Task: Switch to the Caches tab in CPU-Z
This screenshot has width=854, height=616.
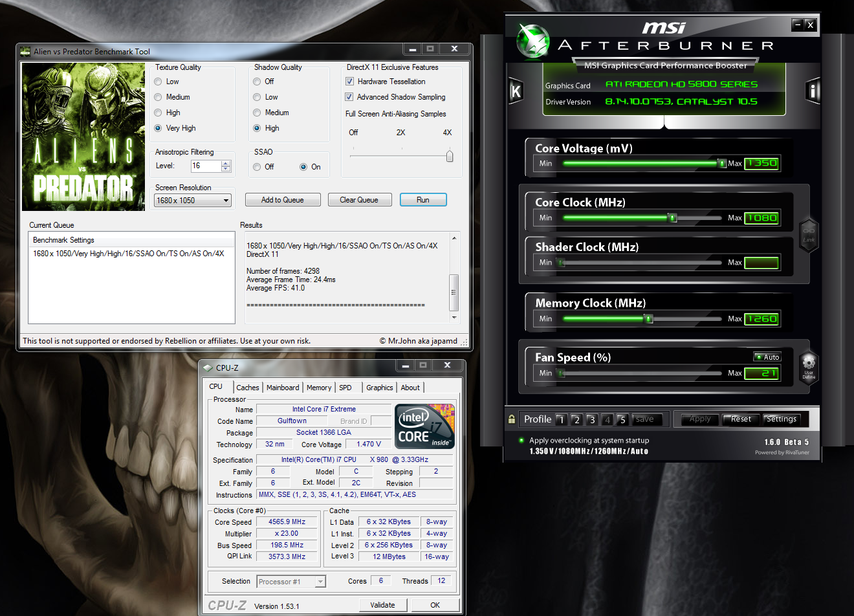Action: point(248,388)
